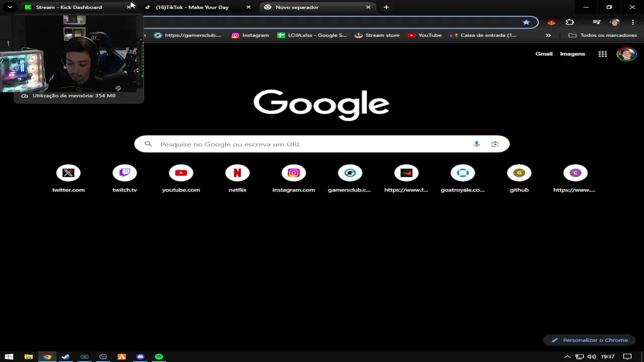This screenshot has width=644, height=362.
Task: Search by image with Google Lens icon
Action: (495, 144)
